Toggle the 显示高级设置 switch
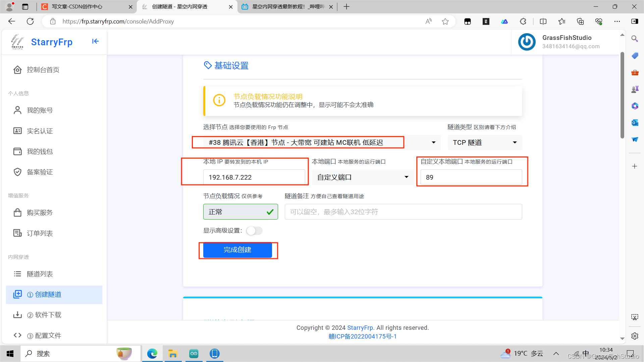The width and height of the screenshot is (644, 362). point(254,231)
